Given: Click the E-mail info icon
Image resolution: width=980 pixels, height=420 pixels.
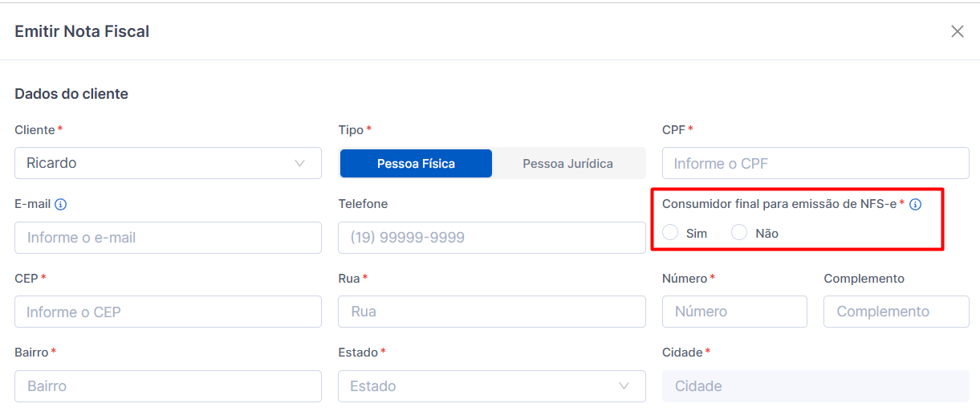Looking at the screenshot, I should tap(60, 204).
